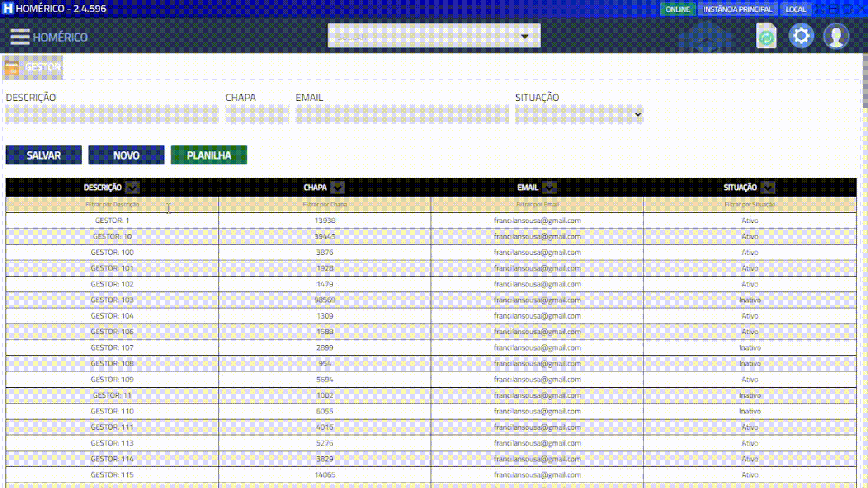This screenshot has height=488, width=868.
Task: Click the vertical scrollbar thumb at right
Action: pyautogui.click(x=864, y=81)
